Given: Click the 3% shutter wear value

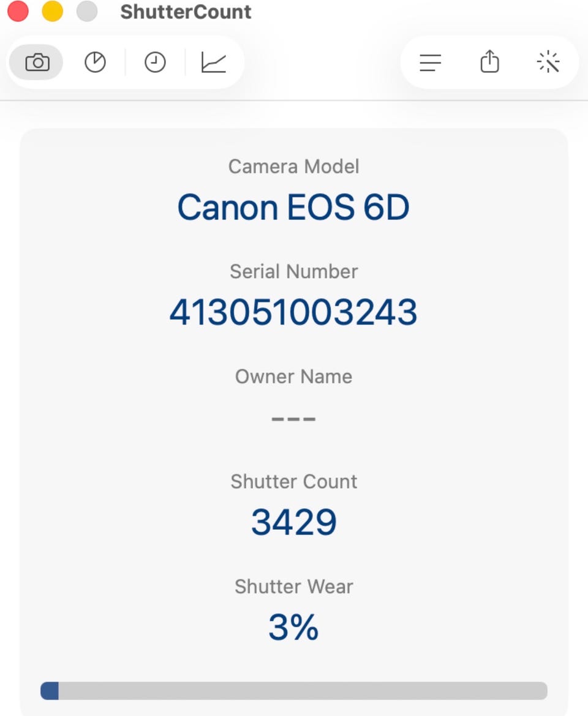Looking at the screenshot, I should tap(293, 627).
